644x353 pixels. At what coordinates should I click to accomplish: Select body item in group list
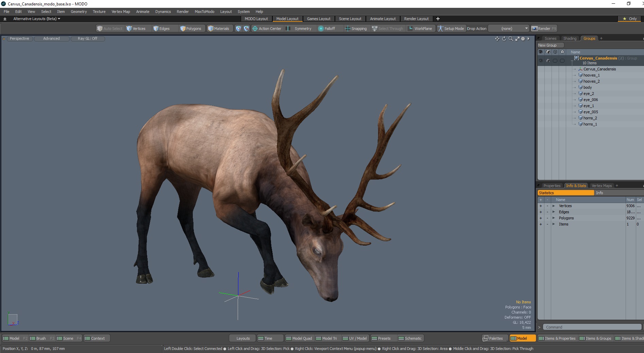587,87
